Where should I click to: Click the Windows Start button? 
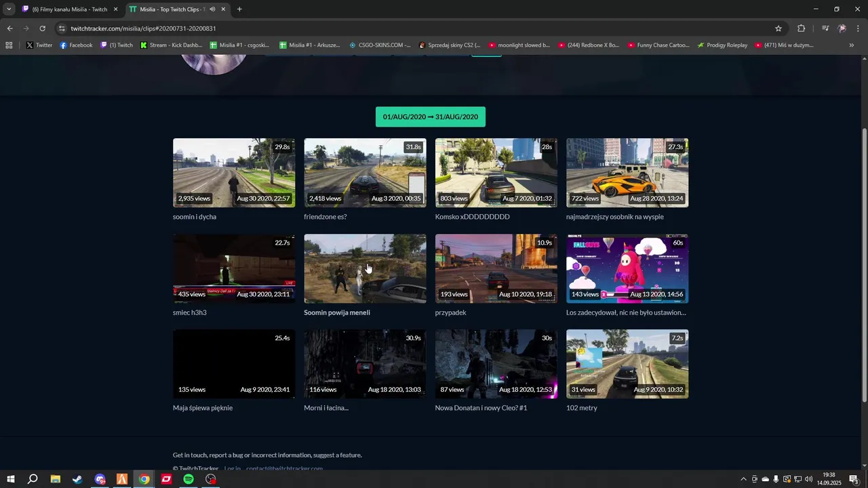click(10, 479)
